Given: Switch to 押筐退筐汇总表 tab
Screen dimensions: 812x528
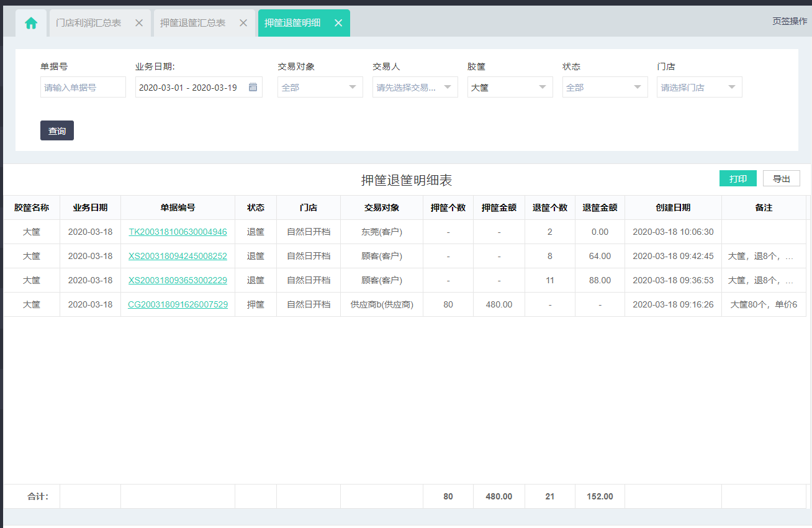Looking at the screenshot, I should [192, 23].
